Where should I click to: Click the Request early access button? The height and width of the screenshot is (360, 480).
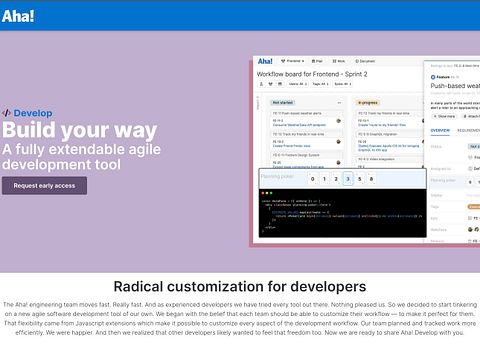pos(44,186)
